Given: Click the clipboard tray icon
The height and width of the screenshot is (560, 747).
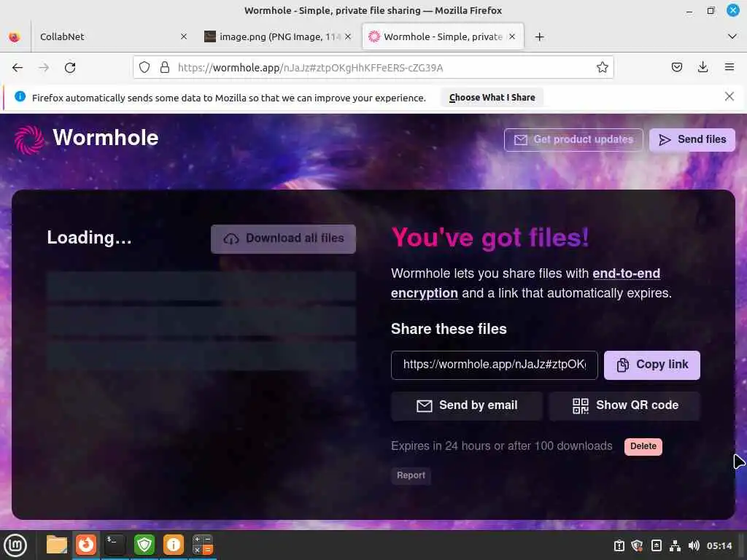Looking at the screenshot, I should (x=619, y=545).
